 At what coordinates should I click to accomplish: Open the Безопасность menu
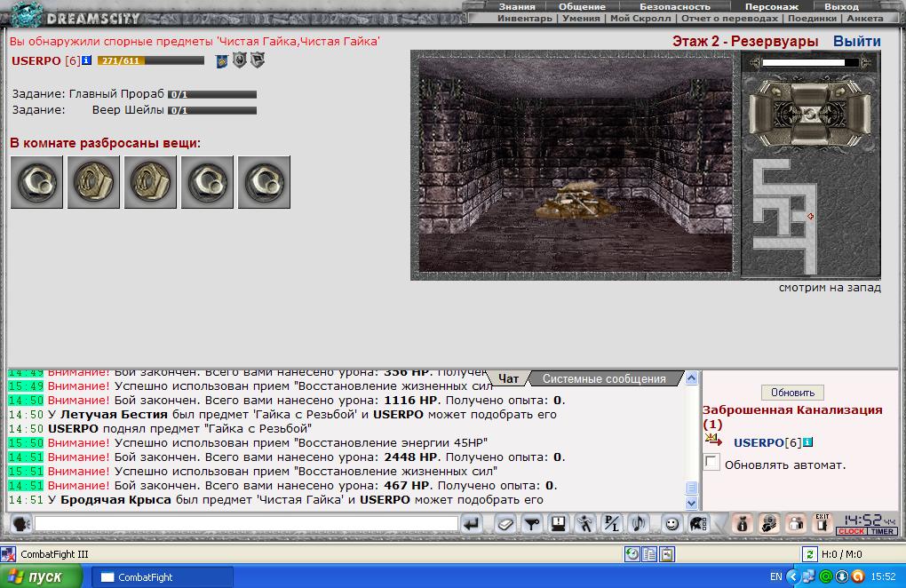[674, 7]
